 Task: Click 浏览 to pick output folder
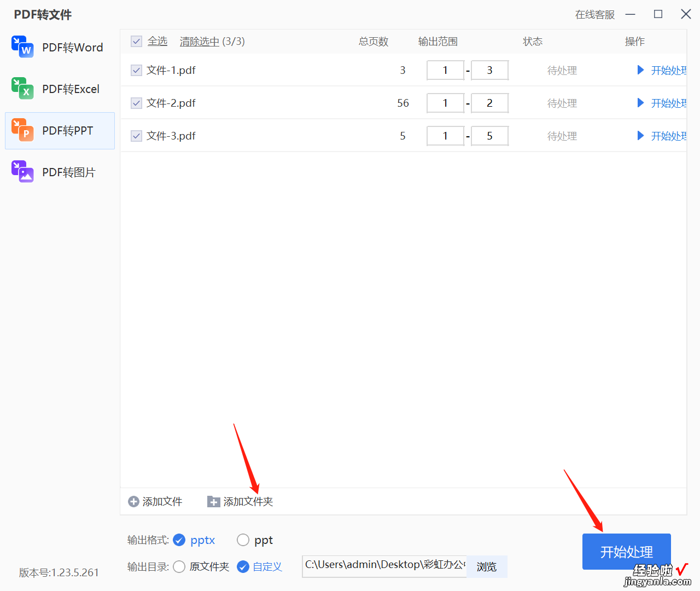(x=487, y=567)
